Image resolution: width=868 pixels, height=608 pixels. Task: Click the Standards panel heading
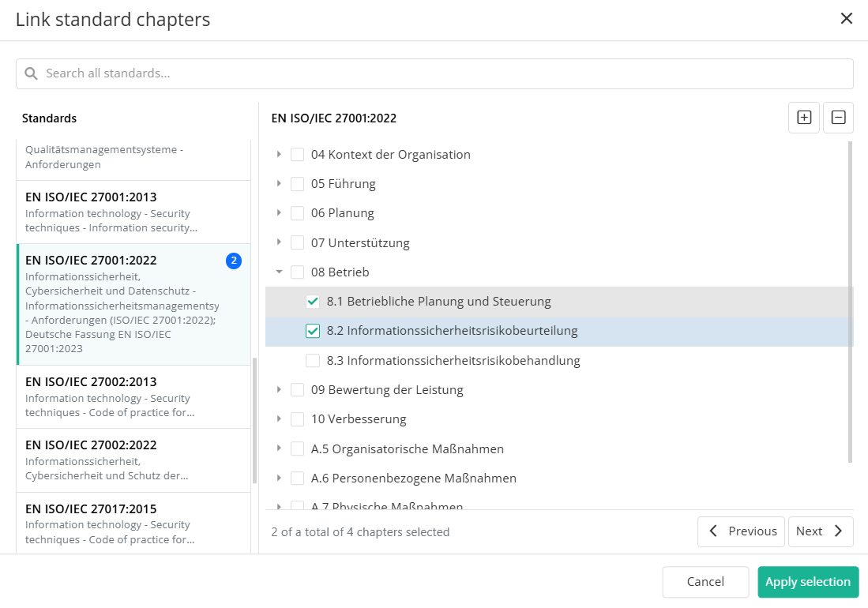click(x=49, y=118)
